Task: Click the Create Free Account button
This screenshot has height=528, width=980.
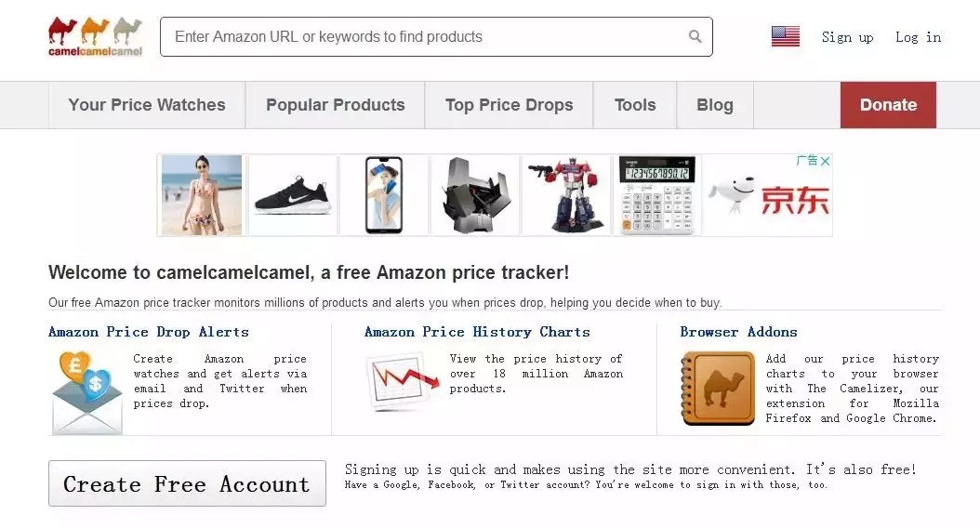Action: click(187, 483)
